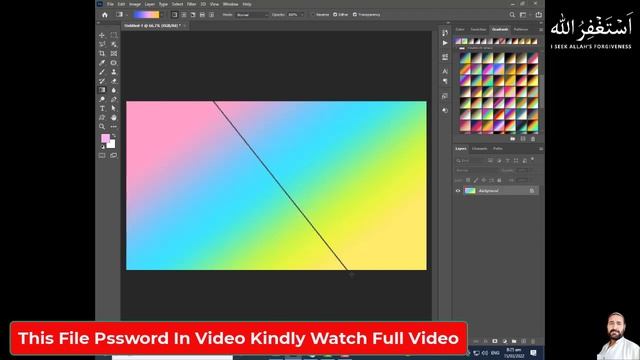Open the Gradients panel menu

point(541,29)
